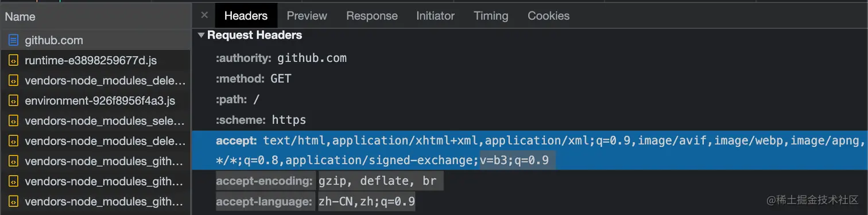Click the :authority header row
This screenshot has width=868, height=215.
(530, 58)
